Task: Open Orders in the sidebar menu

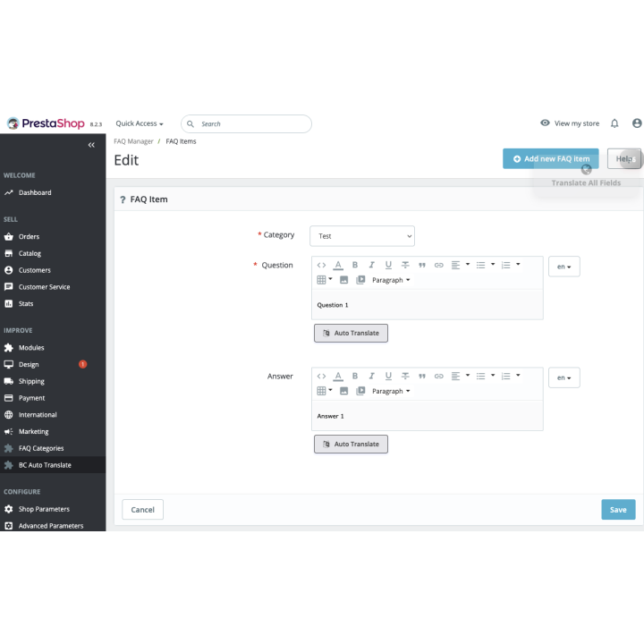Action: (29, 237)
